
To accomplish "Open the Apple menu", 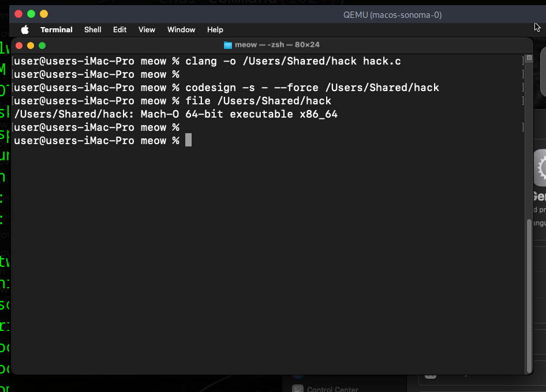I will coord(25,29).
